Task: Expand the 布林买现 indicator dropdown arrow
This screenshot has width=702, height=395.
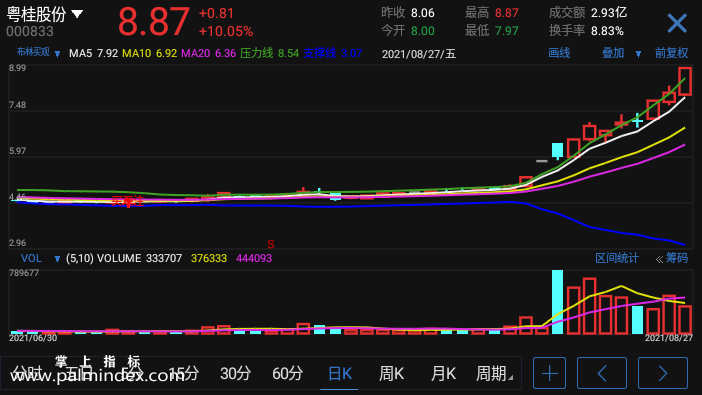Action: tap(57, 54)
